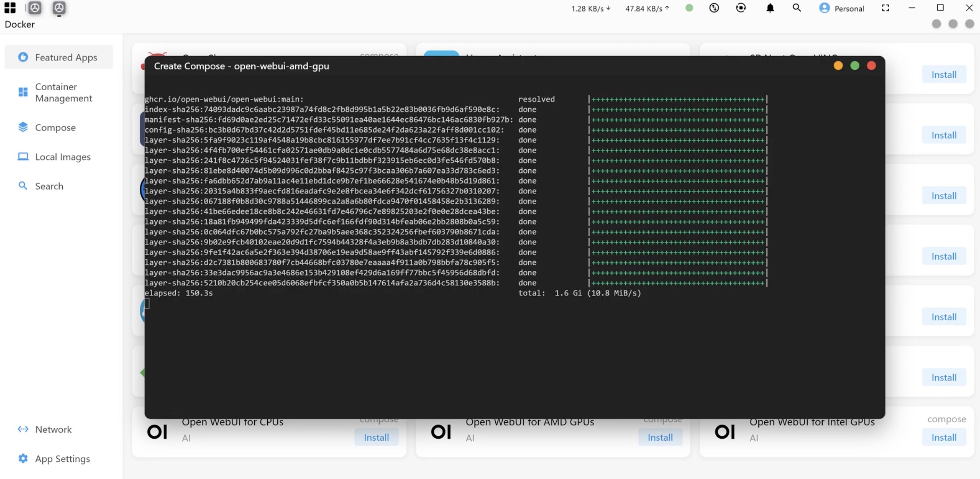Click orange minimize dot of Create Compose dialog
980x479 pixels.
838,65
